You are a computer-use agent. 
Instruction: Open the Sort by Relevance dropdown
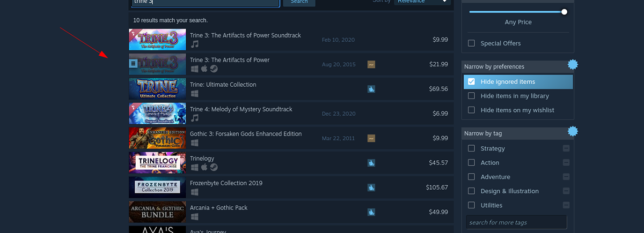coord(422,2)
